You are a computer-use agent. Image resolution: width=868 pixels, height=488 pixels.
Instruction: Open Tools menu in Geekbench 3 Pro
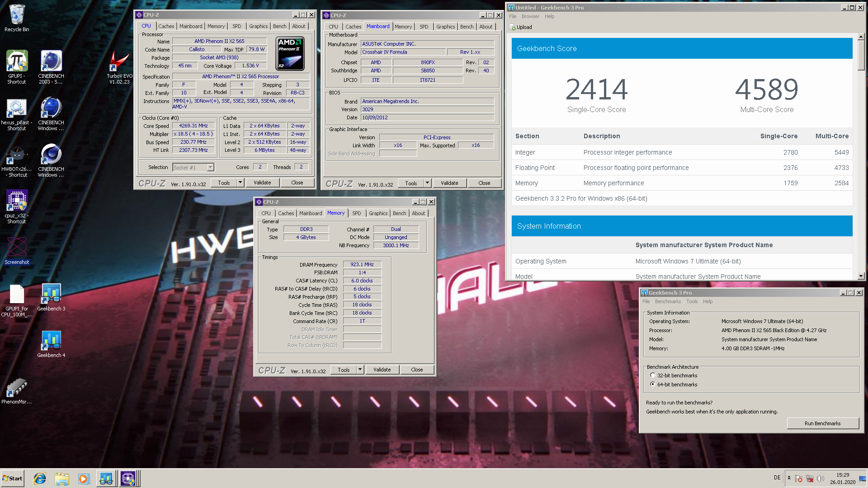[x=692, y=301]
